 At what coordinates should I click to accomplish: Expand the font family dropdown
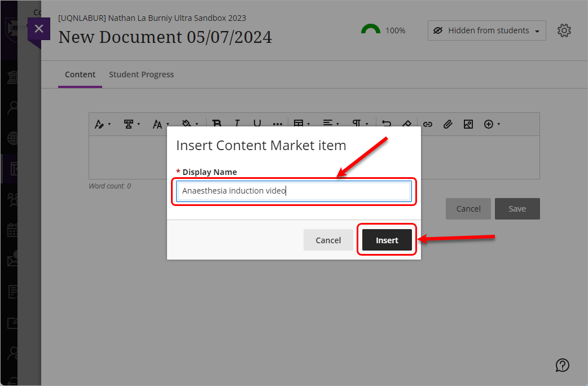pyautogui.click(x=132, y=124)
